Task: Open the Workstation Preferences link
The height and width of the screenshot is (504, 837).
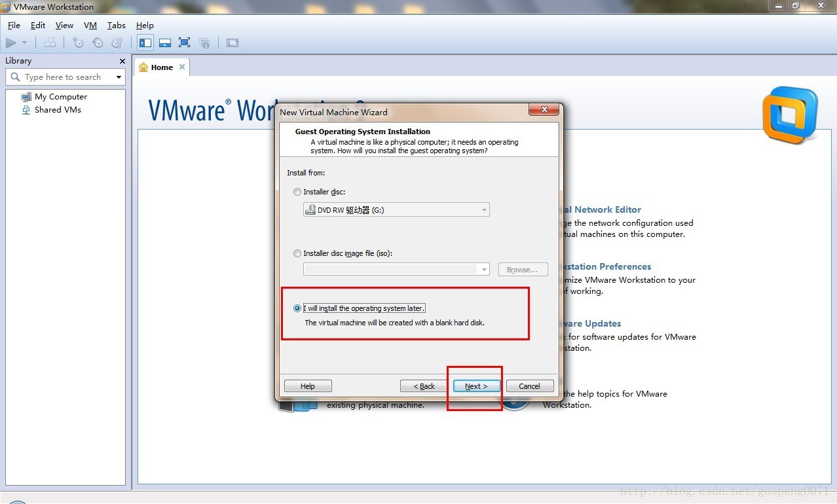Action: [x=608, y=266]
